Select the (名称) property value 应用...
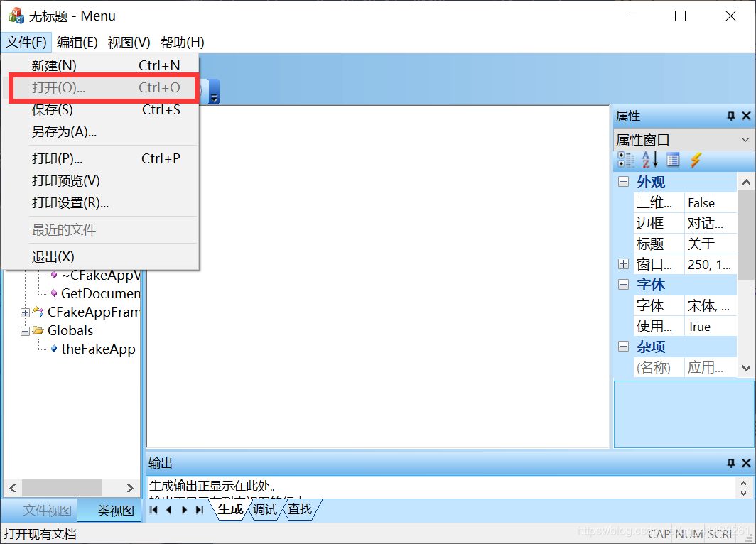This screenshot has width=756, height=544. (x=711, y=367)
